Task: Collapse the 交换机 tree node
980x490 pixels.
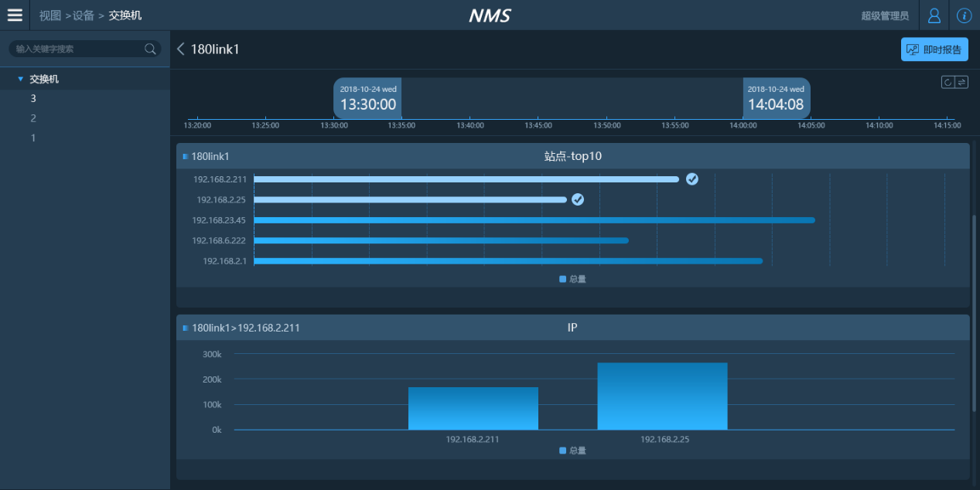Action: point(21,79)
